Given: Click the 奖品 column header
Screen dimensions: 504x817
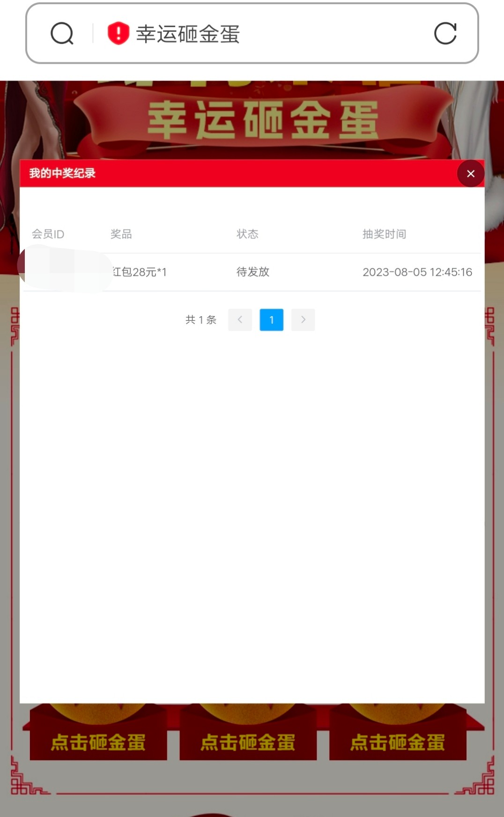Looking at the screenshot, I should 121,234.
